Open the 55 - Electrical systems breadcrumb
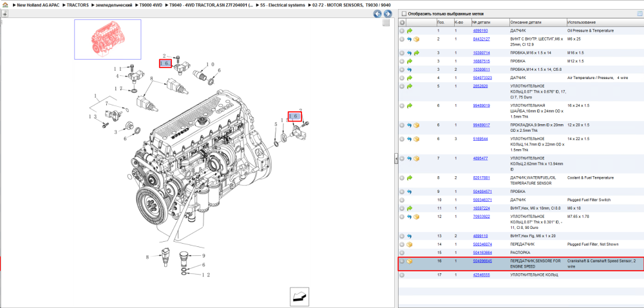The width and height of the screenshot is (644, 308). pyautogui.click(x=283, y=5)
